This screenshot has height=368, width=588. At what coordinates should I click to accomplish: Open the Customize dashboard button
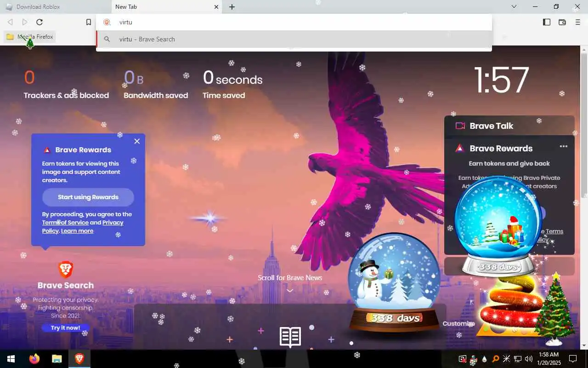[x=458, y=323]
